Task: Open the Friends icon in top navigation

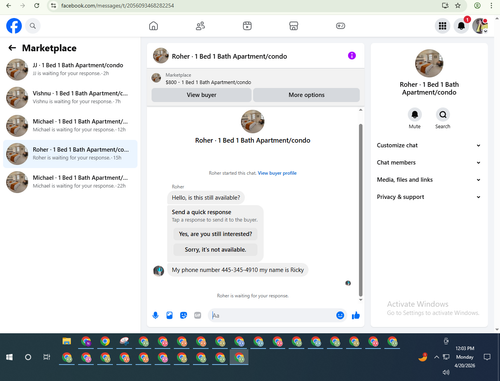Action: coord(200,26)
